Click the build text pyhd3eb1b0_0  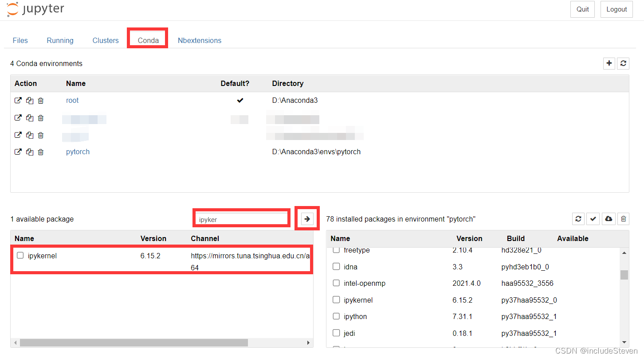pos(525,267)
